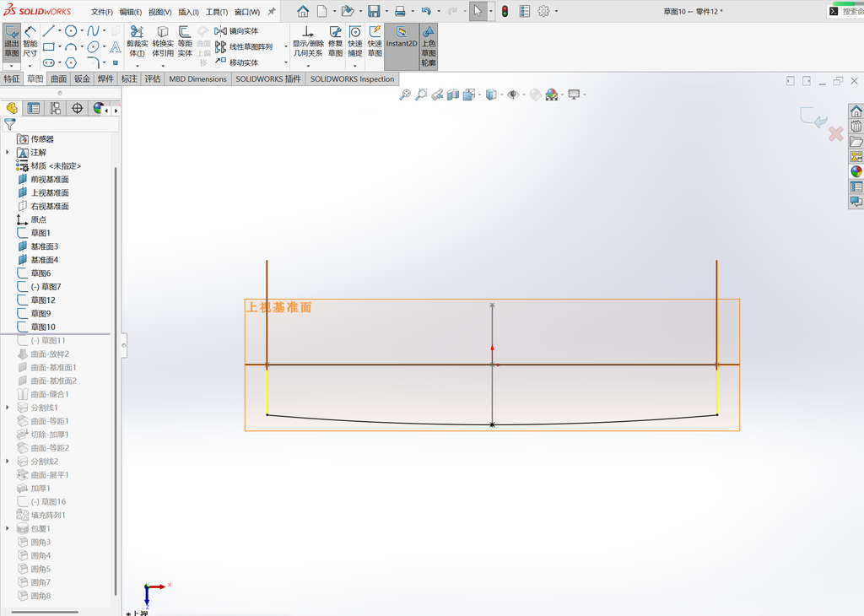Viewport: 864px width, 616px height.
Task: Switch to SOLIDWORKS Inspection tab
Action: (x=352, y=78)
